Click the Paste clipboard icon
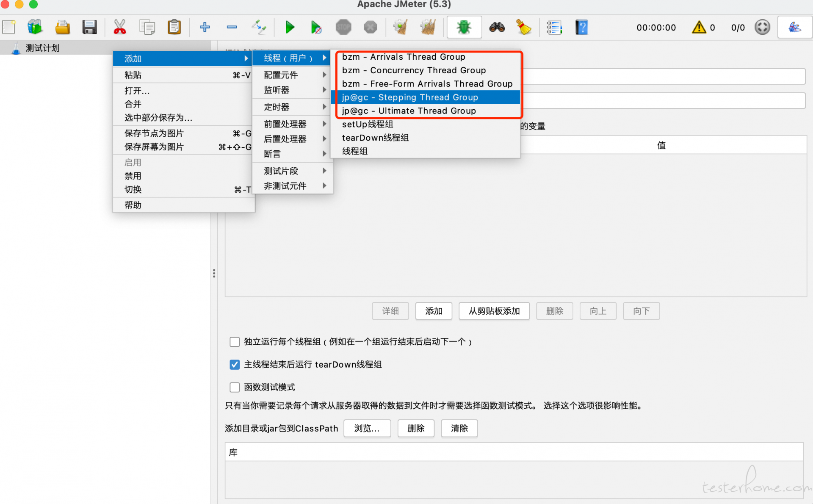This screenshot has width=813, height=504. coord(174,28)
